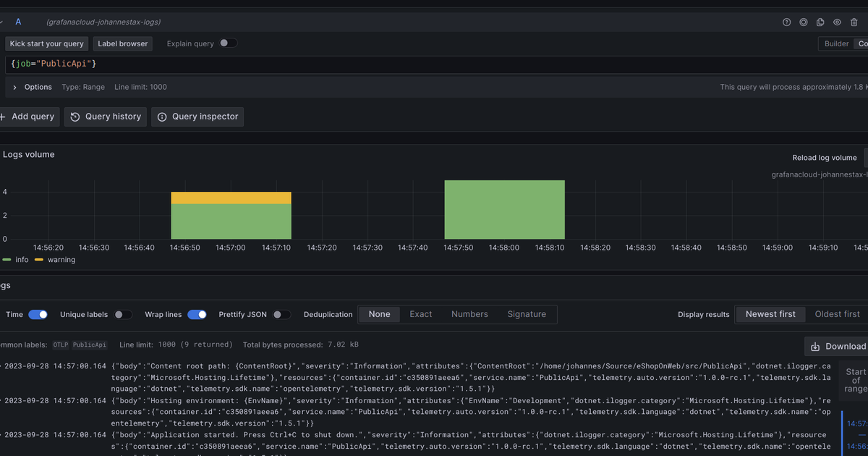Choose Signature deduplication option
Screen dimensions: 868x456
[527, 314]
